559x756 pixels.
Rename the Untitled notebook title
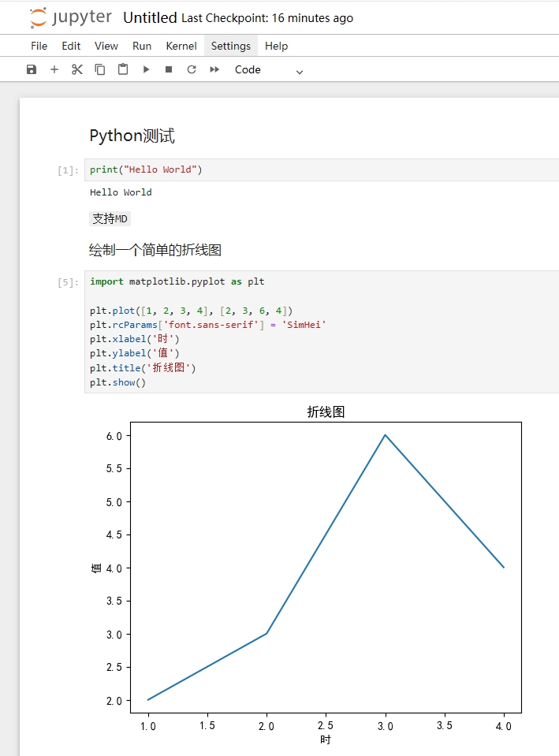150,18
